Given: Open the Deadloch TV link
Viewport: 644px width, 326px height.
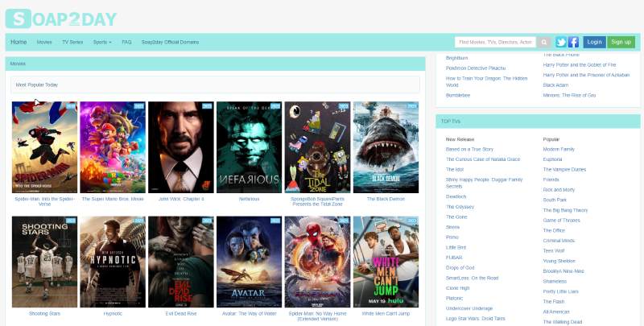Looking at the screenshot, I should pos(456,196).
